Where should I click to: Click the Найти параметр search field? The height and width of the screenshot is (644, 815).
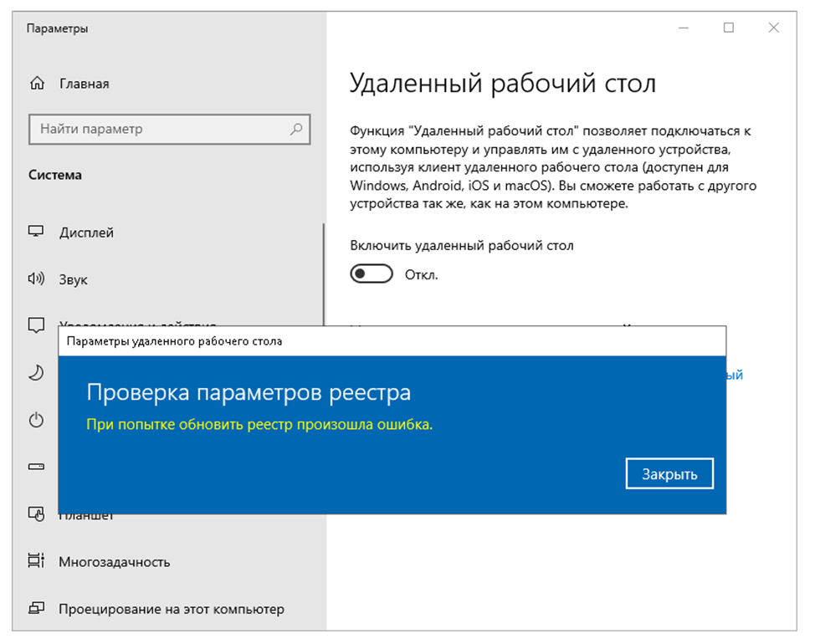[159, 130]
